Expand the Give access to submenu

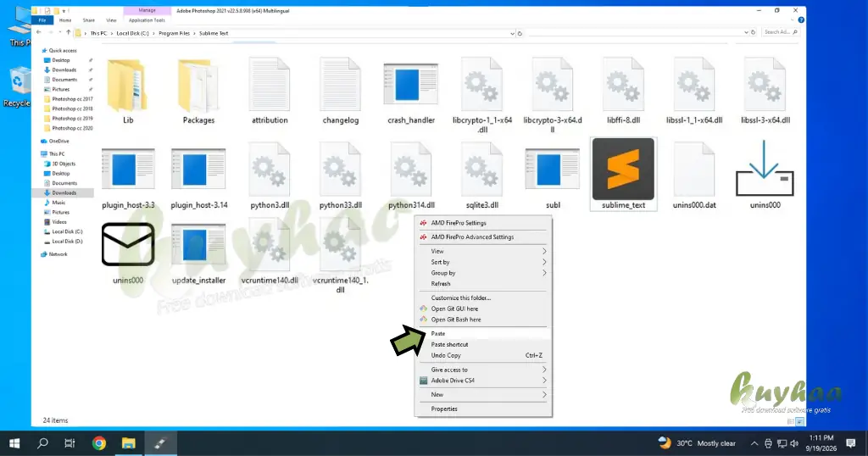click(x=482, y=370)
